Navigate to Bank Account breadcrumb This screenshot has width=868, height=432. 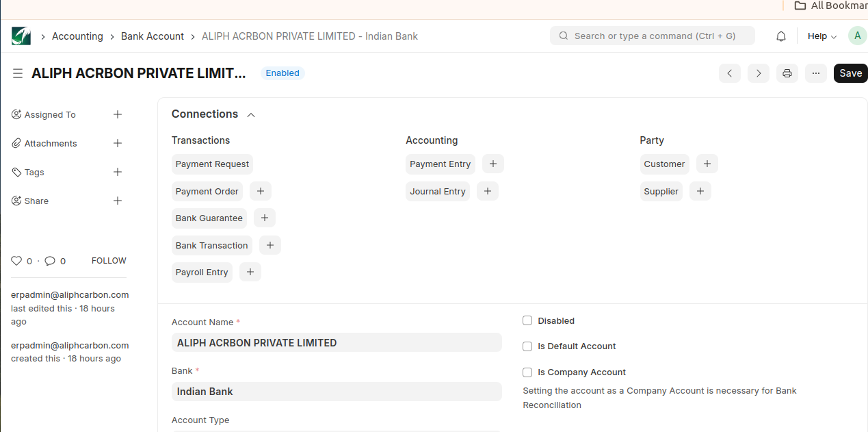[153, 36]
